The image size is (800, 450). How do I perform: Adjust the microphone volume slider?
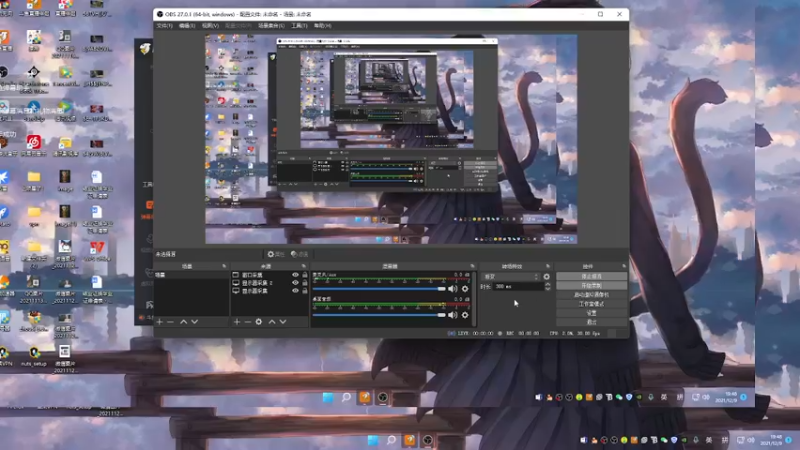pyautogui.click(x=379, y=289)
